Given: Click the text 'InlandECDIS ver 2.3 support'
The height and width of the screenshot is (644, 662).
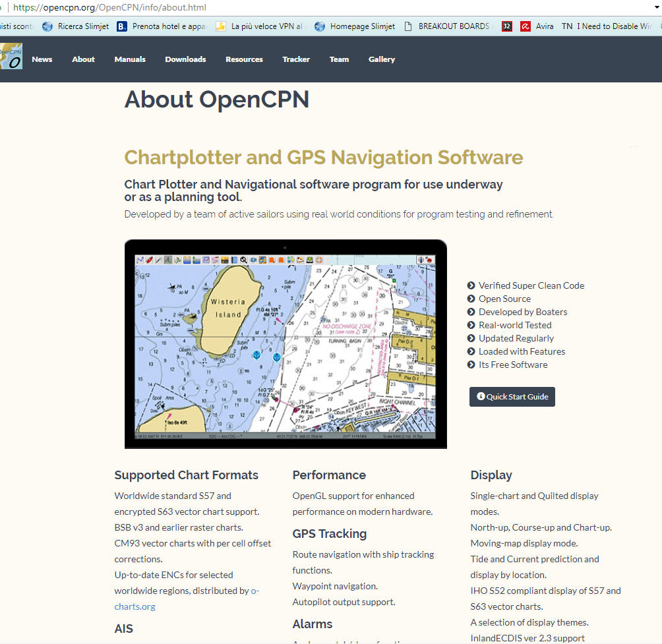Looking at the screenshot, I should point(527,638).
